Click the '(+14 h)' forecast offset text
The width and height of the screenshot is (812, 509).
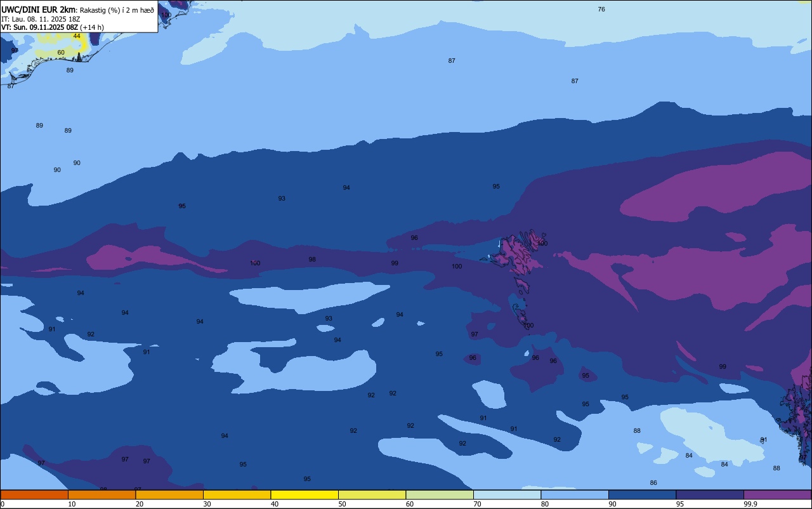[x=92, y=27]
